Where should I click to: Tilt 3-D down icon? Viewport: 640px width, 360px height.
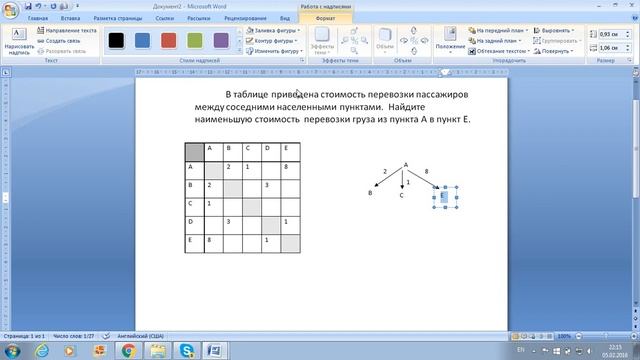point(414,51)
